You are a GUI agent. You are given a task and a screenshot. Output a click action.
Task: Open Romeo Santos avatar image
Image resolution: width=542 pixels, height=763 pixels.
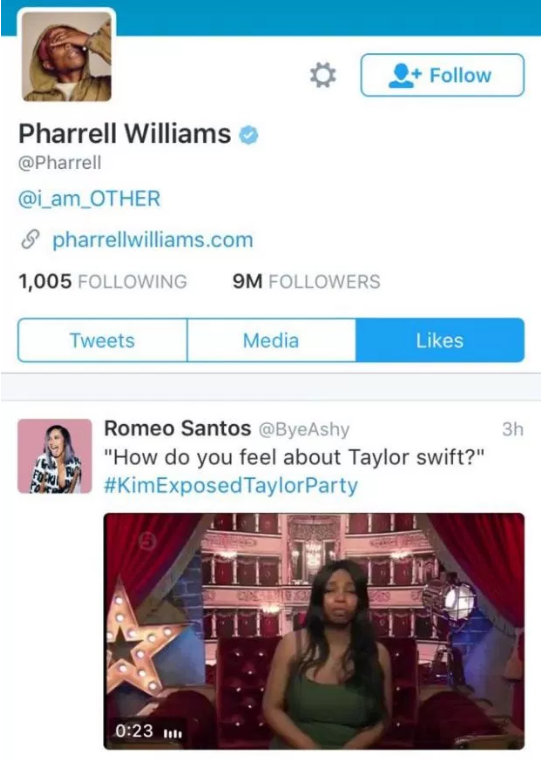tap(54, 456)
